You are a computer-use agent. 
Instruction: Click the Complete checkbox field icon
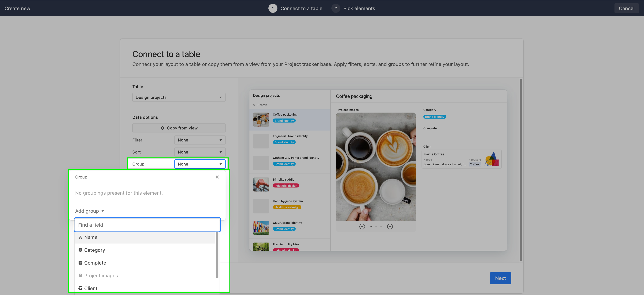80,262
